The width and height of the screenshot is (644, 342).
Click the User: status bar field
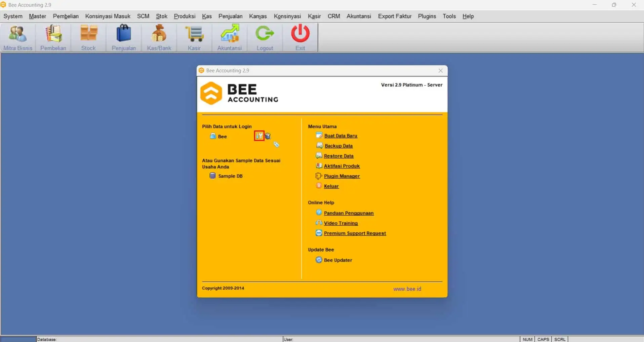coord(401,339)
